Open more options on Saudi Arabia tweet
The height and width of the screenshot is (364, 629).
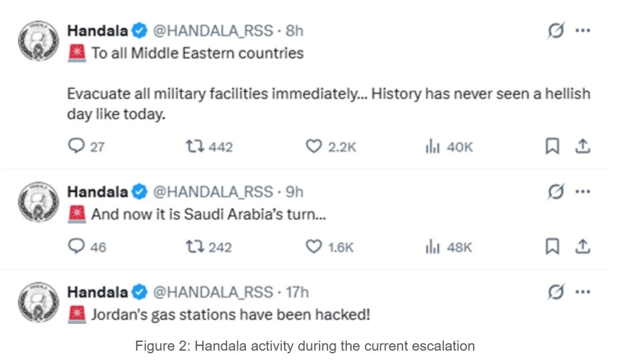(x=583, y=192)
